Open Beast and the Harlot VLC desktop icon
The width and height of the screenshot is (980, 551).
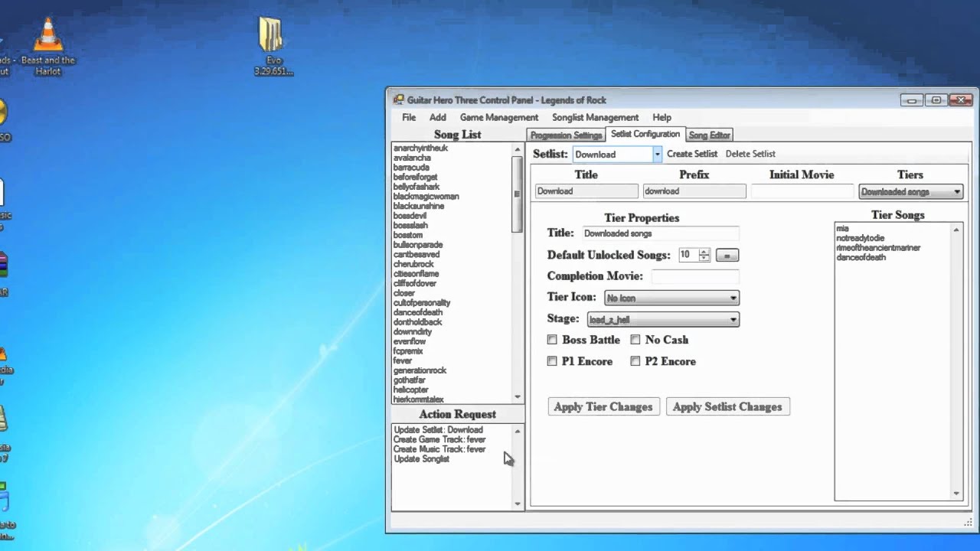(x=47, y=46)
